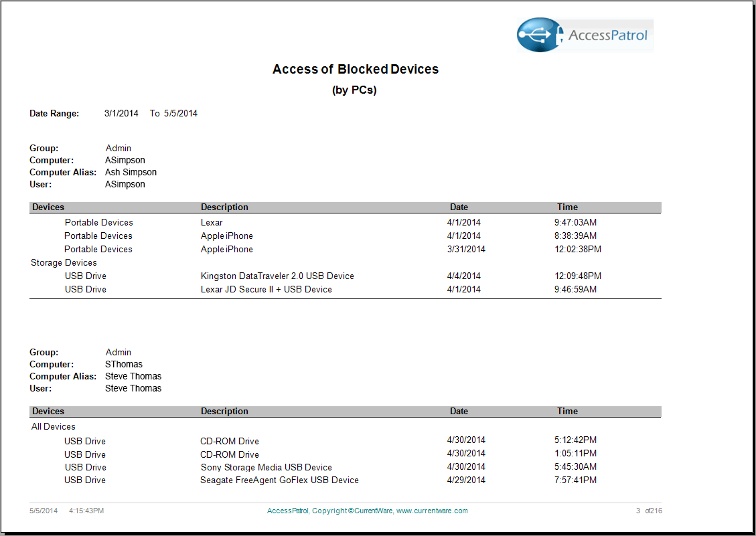Viewport: 756px width, 536px height.
Task: Click the AccessPatrol logo
Action: [x=585, y=35]
